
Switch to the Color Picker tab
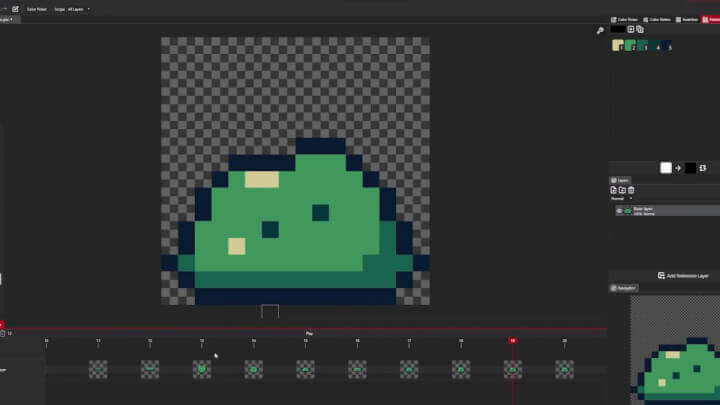click(x=624, y=20)
